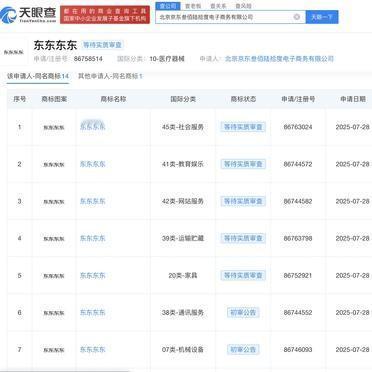
Task: Switch to 其他申请人-同名商标 1 tab
Action: (110, 76)
